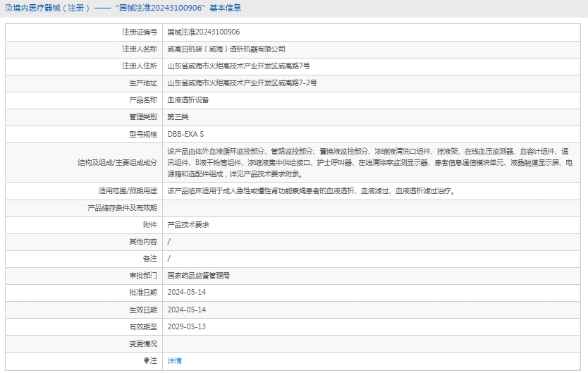Click the registrant address 威高路7号 value
Screen dimensions: 588x373
click(x=238, y=66)
